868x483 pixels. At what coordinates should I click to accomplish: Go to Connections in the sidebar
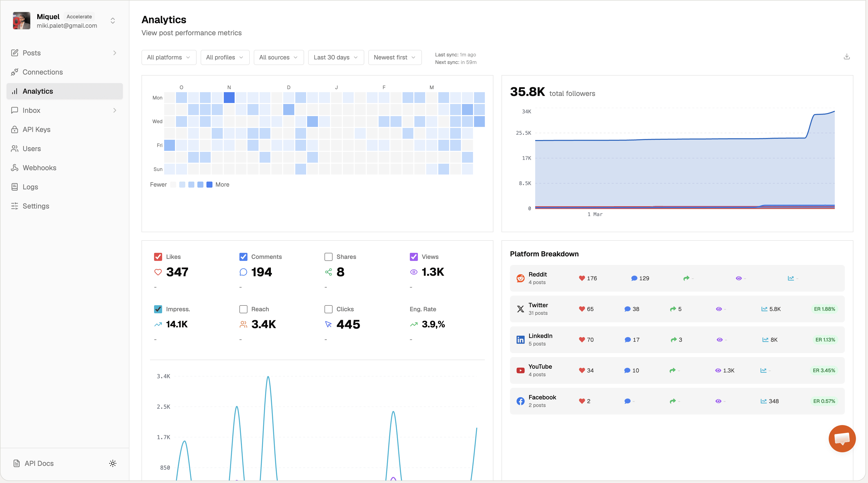click(43, 72)
